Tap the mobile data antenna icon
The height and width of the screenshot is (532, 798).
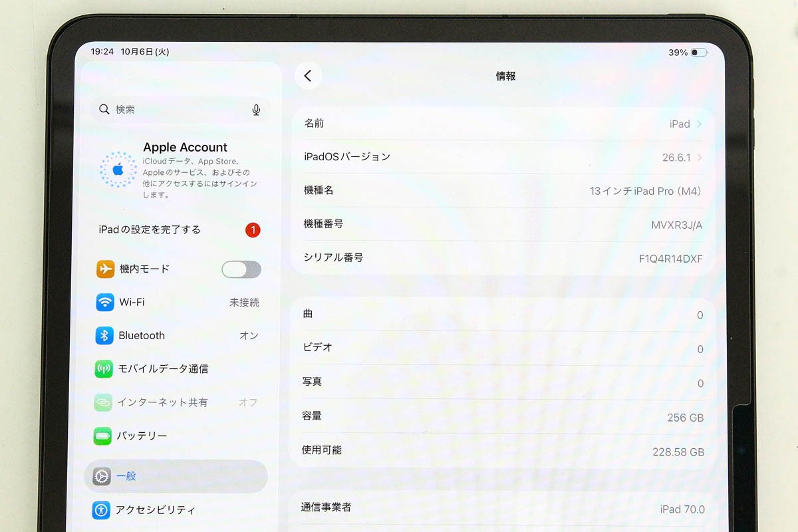click(104, 368)
